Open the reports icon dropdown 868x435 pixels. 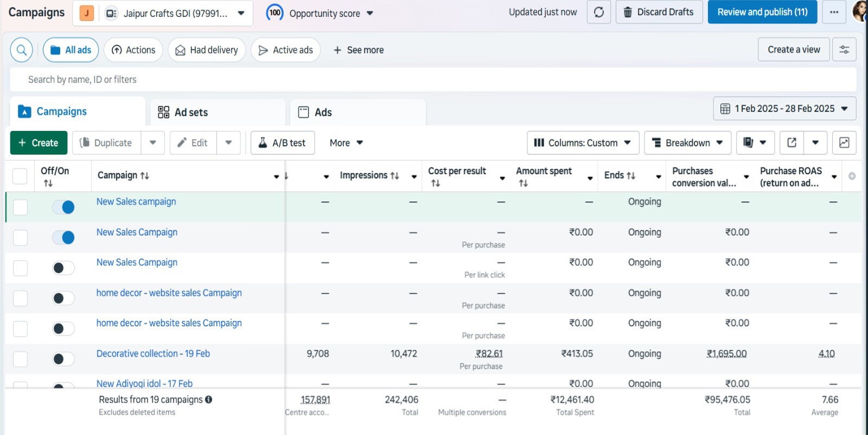click(755, 143)
